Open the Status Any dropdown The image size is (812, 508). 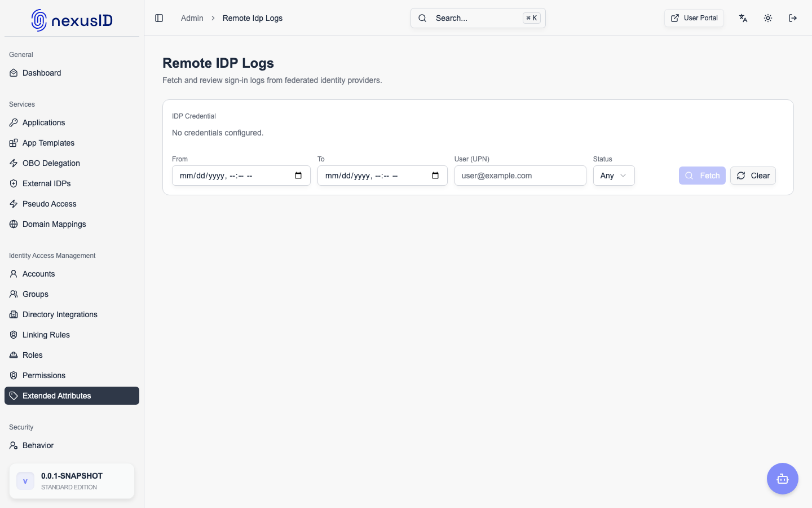pos(614,176)
